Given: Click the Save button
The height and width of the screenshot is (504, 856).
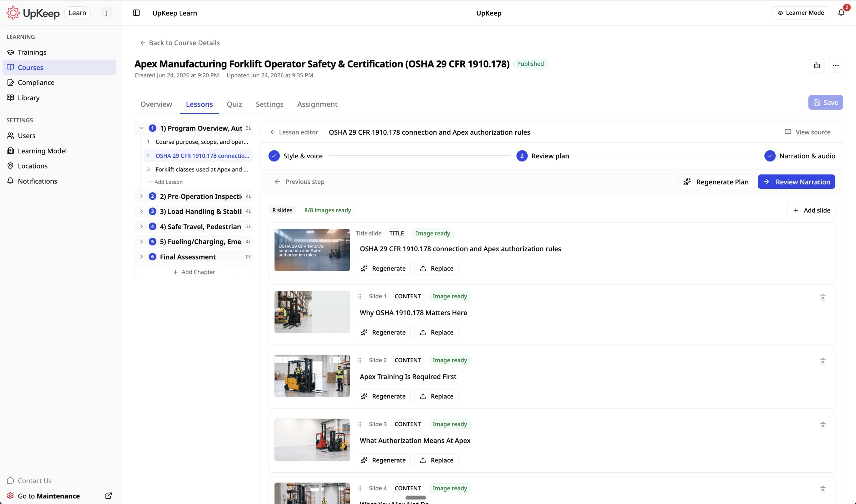Looking at the screenshot, I should tap(826, 102).
